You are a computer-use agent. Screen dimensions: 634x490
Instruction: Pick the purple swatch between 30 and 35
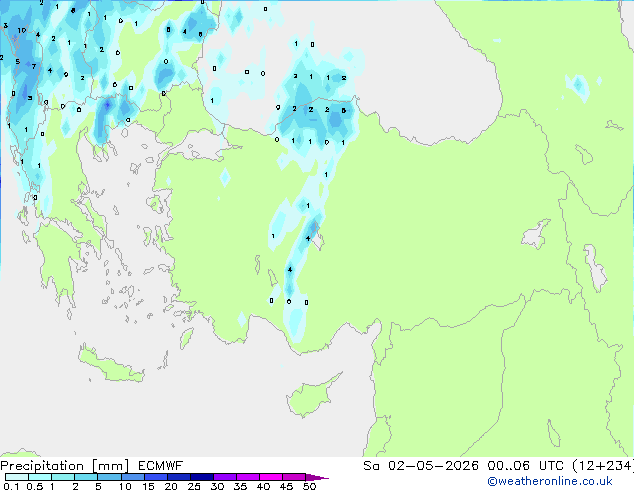pyautogui.click(x=225, y=477)
